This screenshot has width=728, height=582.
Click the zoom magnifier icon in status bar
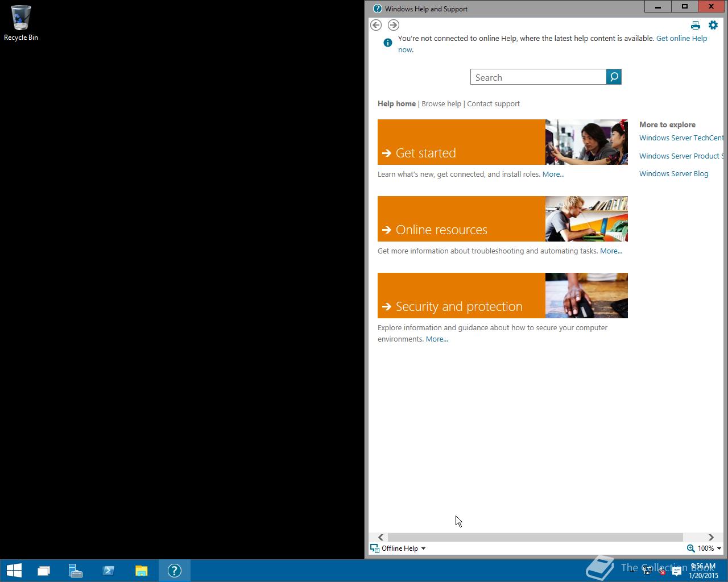coord(690,548)
